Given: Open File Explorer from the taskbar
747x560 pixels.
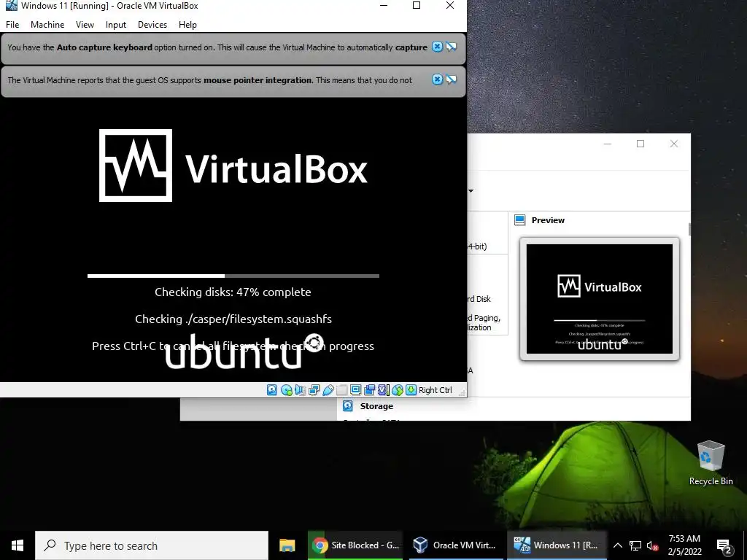Looking at the screenshot, I should coord(287,545).
